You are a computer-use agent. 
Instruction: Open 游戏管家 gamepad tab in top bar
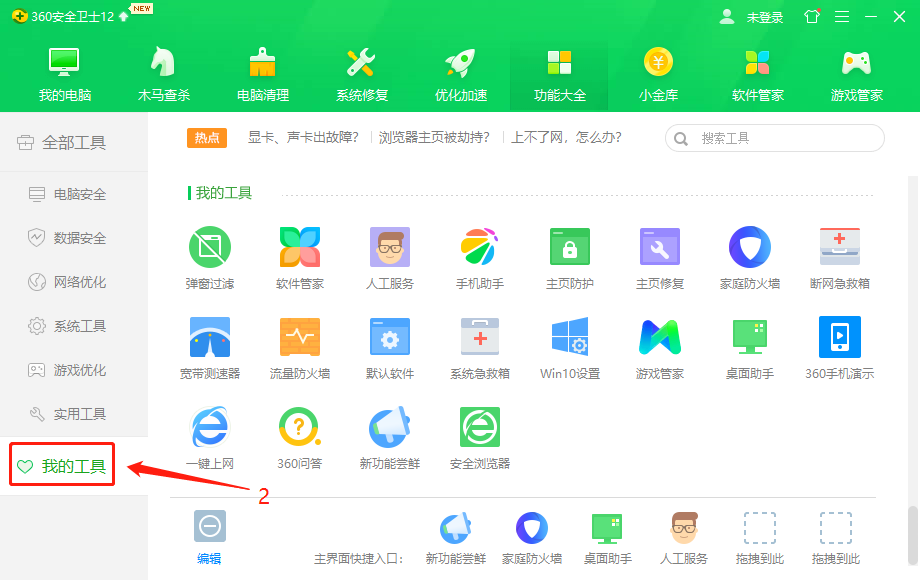[x=857, y=74]
